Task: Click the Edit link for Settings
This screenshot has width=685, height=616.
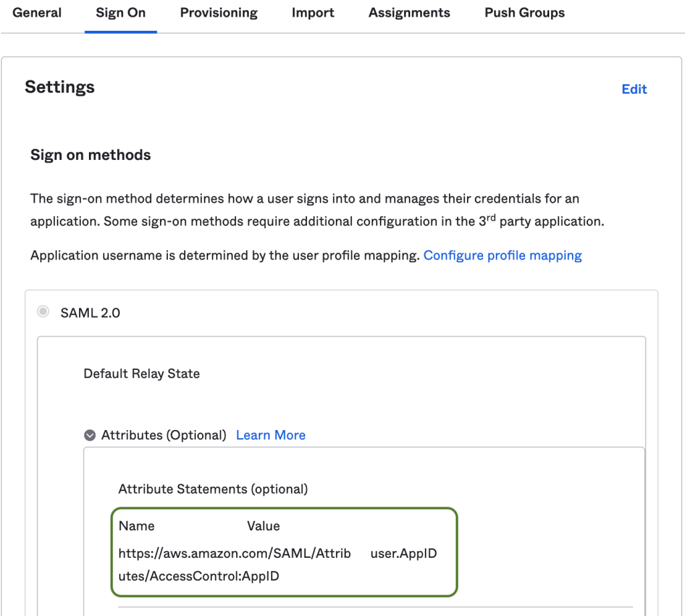Action: click(x=633, y=89)
